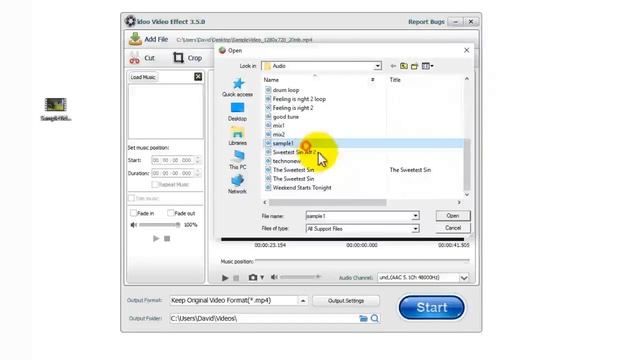Image resolution: width=640 pixels, height=360 pixels.
Task: Play the loaded music preview
Action: point(156,238)
